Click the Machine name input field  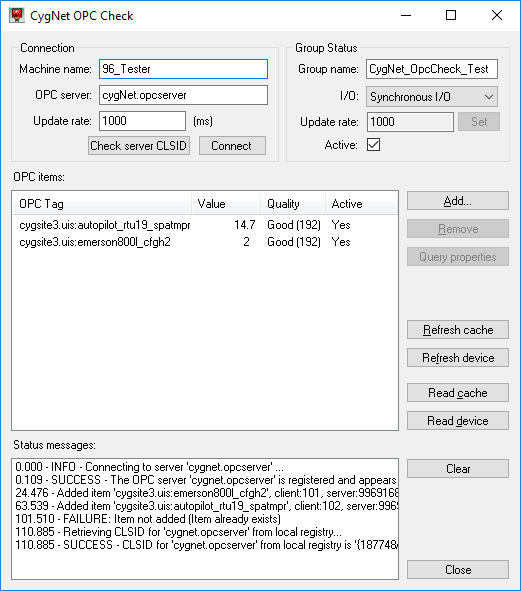183,69
